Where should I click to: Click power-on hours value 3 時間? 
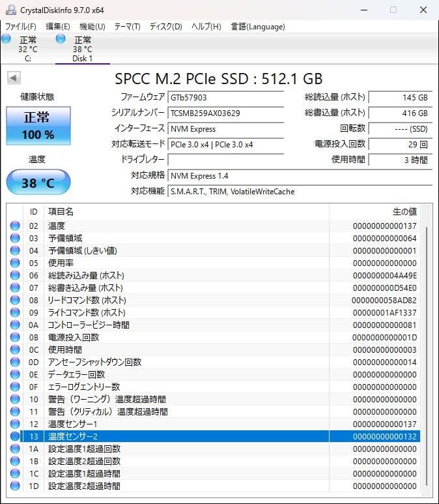400,160
